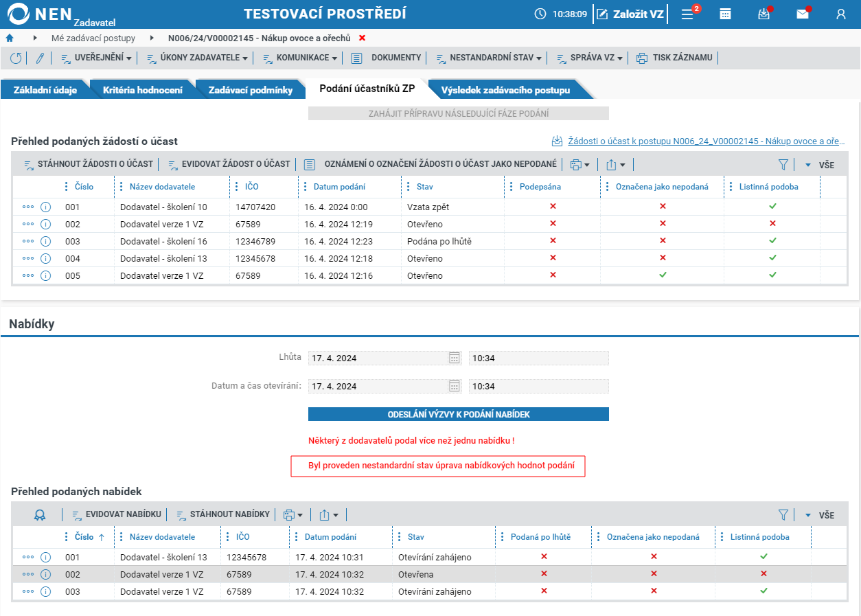
Task: Expand the Komunikace menu
Action: 300,58
